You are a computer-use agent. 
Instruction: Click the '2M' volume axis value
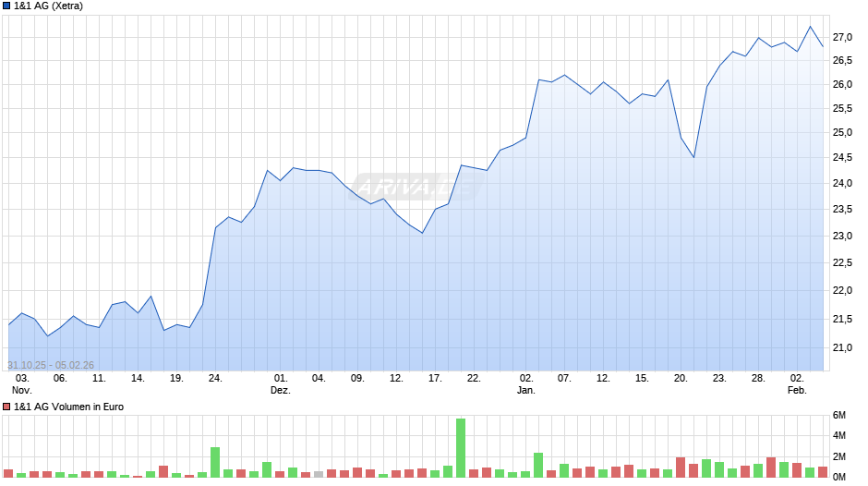point(839,456)
